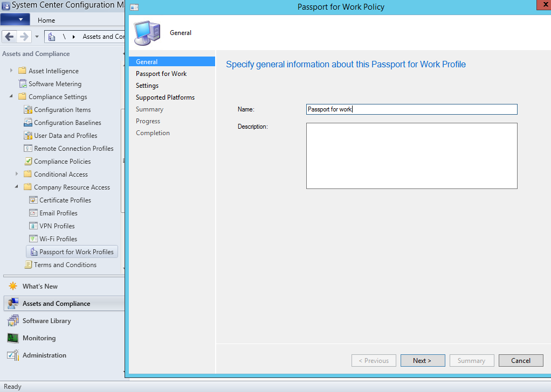Select Passport for Work Profiles tree item
This screenshot has height=392, width=551.
[72, 251]
